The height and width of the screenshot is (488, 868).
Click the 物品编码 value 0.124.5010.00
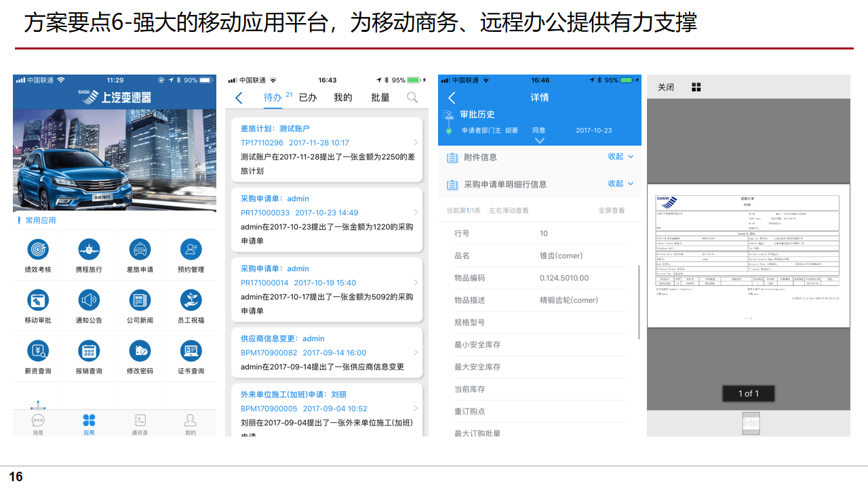564,278
